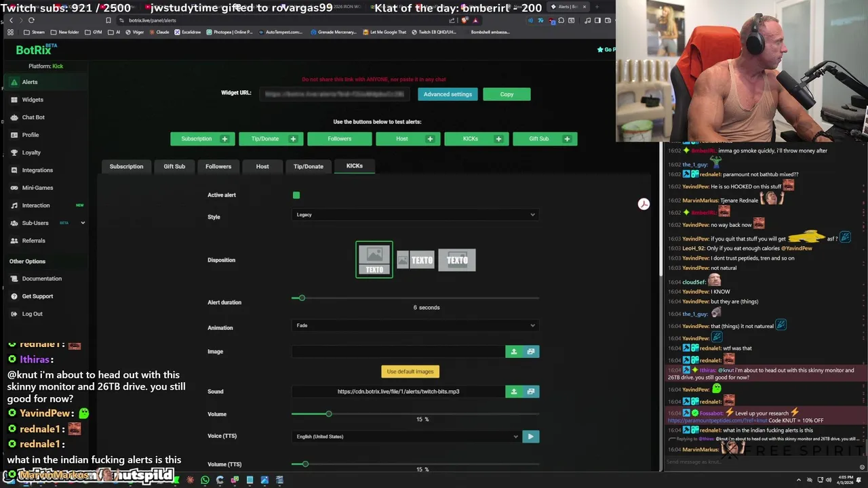Click the red PDF extension icon
The width and height of the screenshot is (868, 488).
644,204
